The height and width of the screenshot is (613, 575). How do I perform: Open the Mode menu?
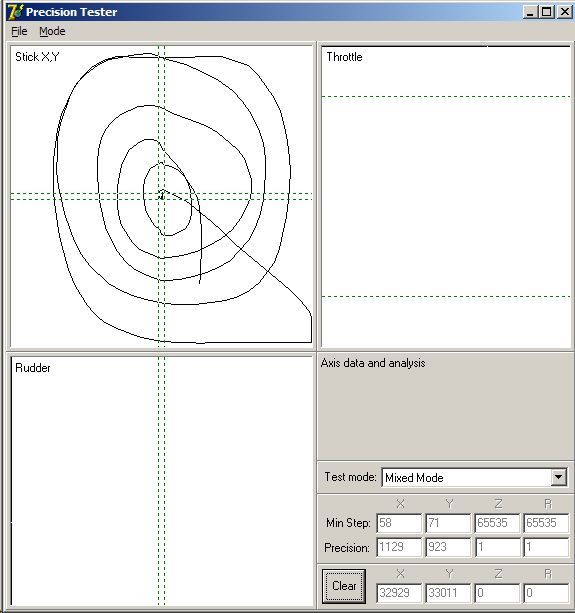click(52, 31)
